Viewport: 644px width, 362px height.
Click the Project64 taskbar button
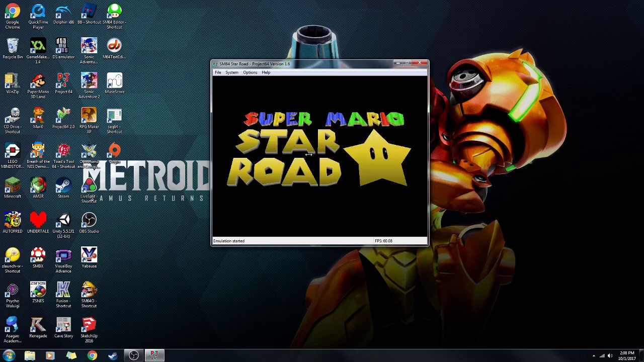click(154, 355)
